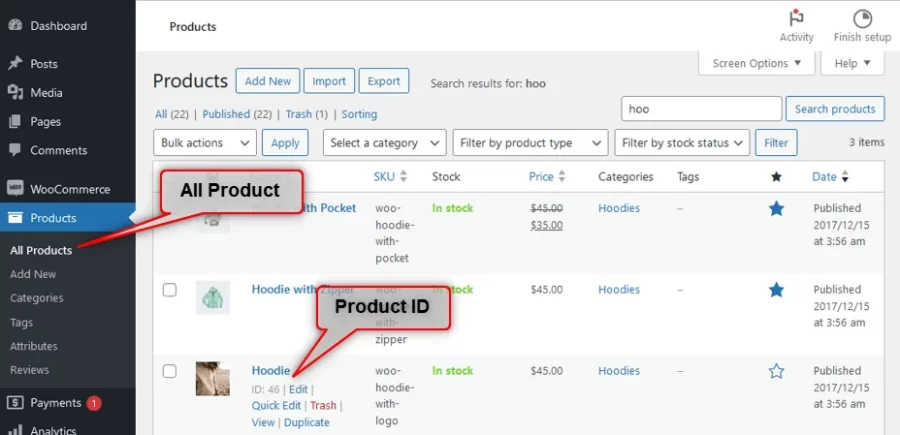The height and width of the screenshot is (435, 900).
Task: Click Edit link under Hoodie
Action: (x=298, y=389)
